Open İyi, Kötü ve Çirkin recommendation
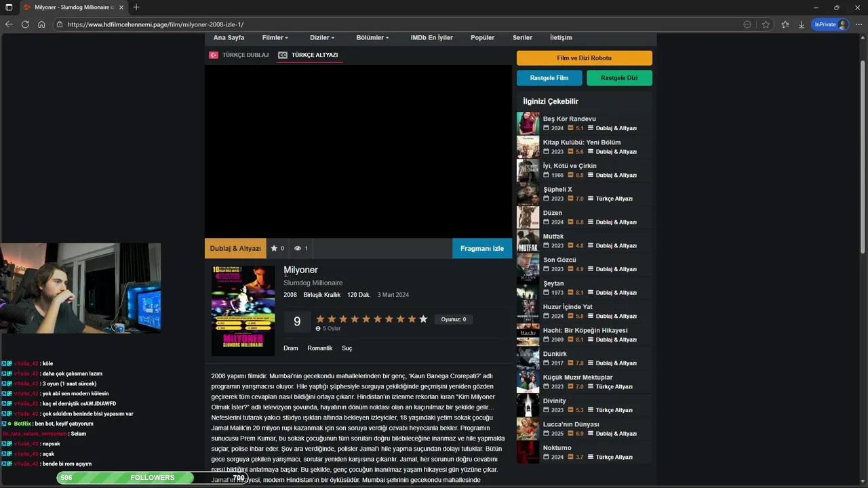The width and height of the screenshot is (868, 488). click(x=584, y=170)
